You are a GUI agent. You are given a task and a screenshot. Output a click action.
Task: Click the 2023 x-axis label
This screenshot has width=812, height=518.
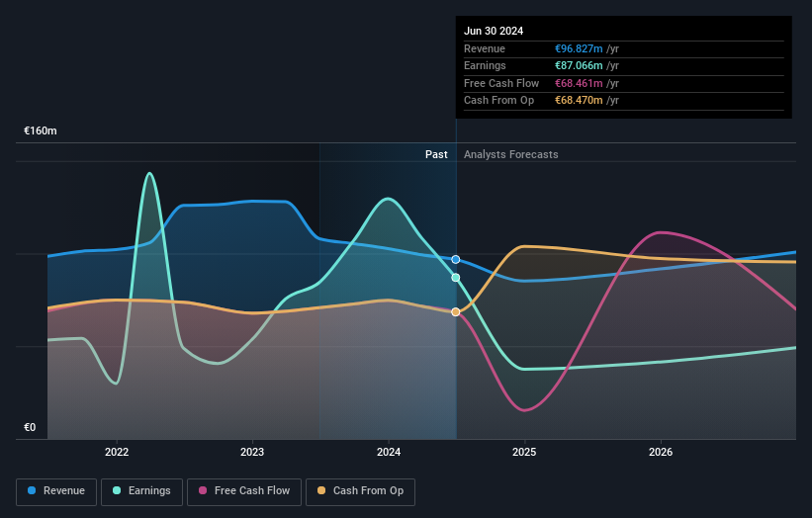[252, 452]
